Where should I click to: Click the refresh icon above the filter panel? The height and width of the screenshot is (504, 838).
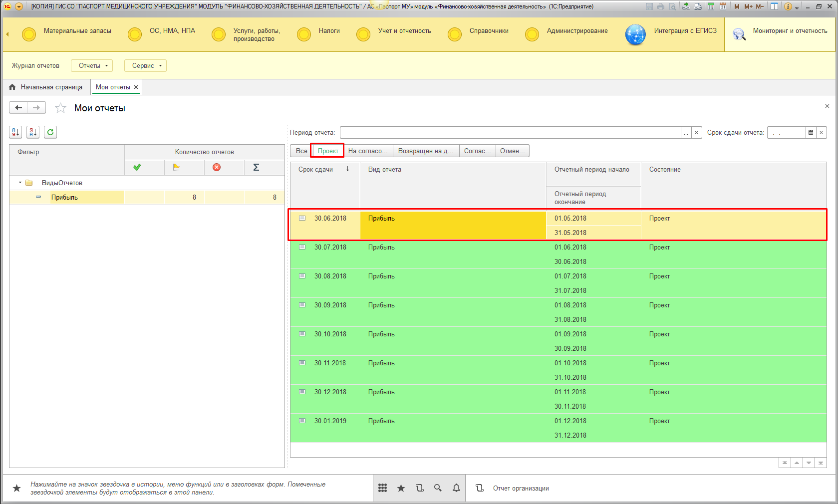pyautogui.click(x=50, y=132)
